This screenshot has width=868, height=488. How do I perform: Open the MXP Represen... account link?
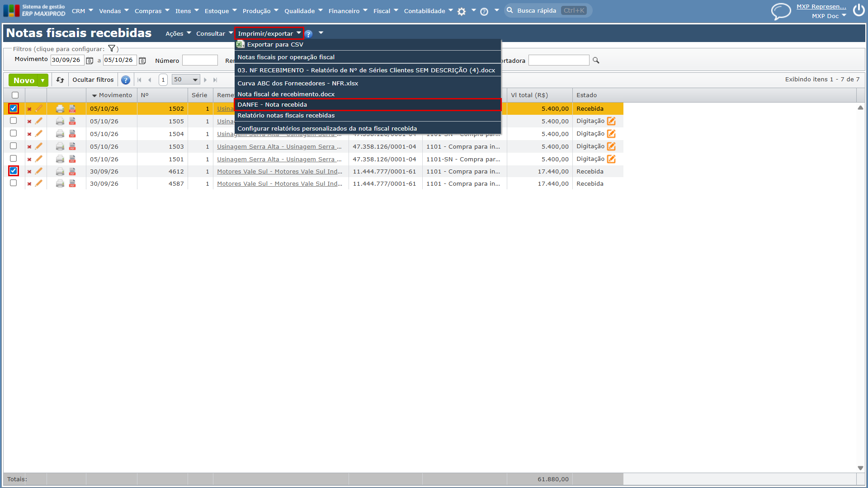[x=821, y=7]
